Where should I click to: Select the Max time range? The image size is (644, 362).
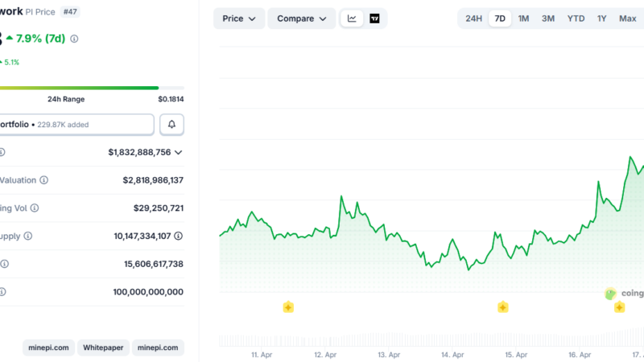(x=628, y=19)
